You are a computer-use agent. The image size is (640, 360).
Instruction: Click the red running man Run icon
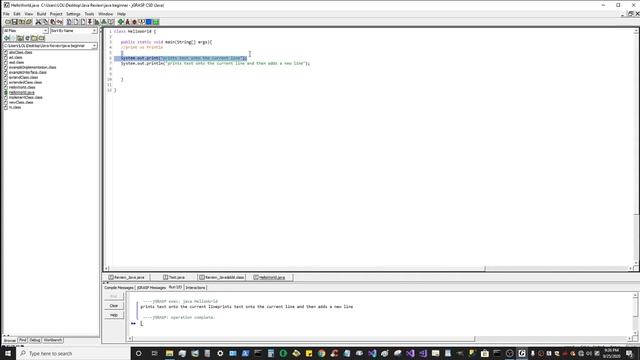pos(127,22)
